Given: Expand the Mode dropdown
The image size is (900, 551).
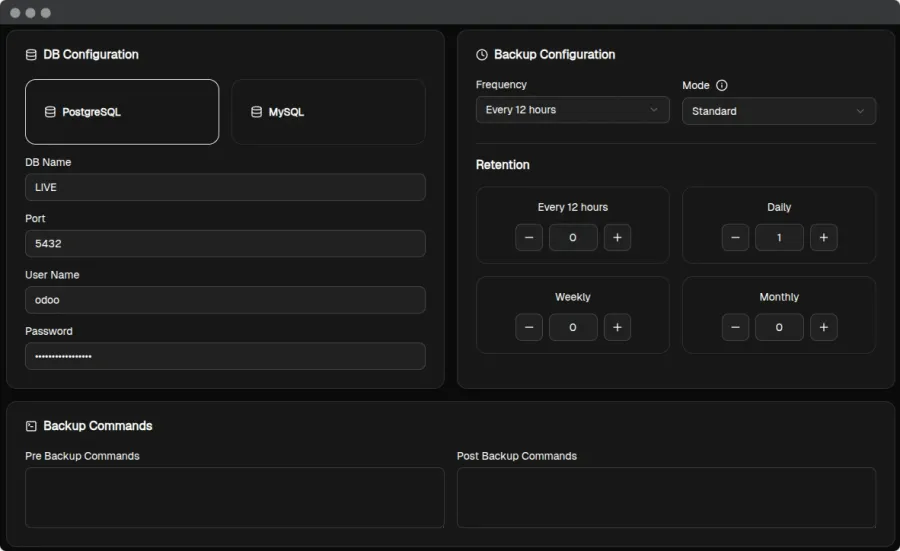Looking at the screenshot, I should coord(778,111).
